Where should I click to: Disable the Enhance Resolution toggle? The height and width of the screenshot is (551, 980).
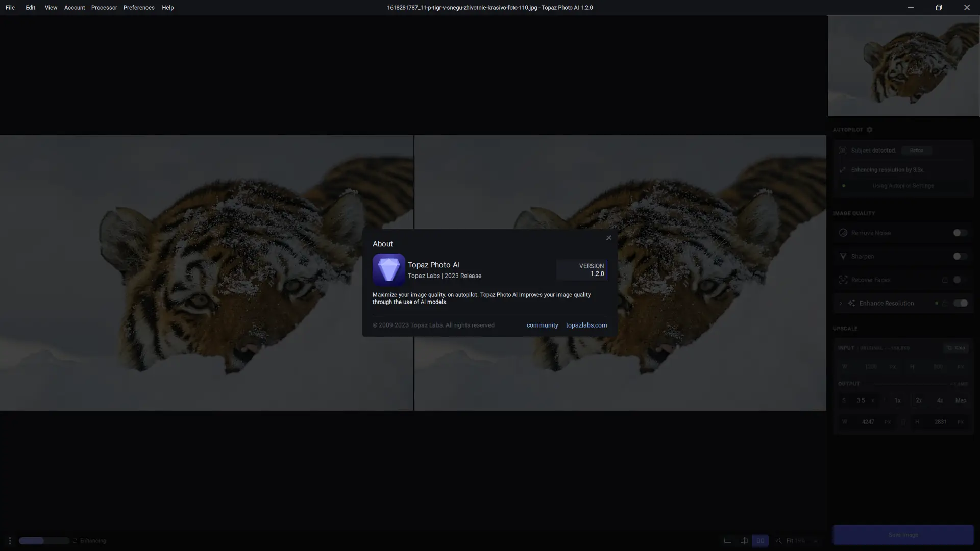[960, 303]
